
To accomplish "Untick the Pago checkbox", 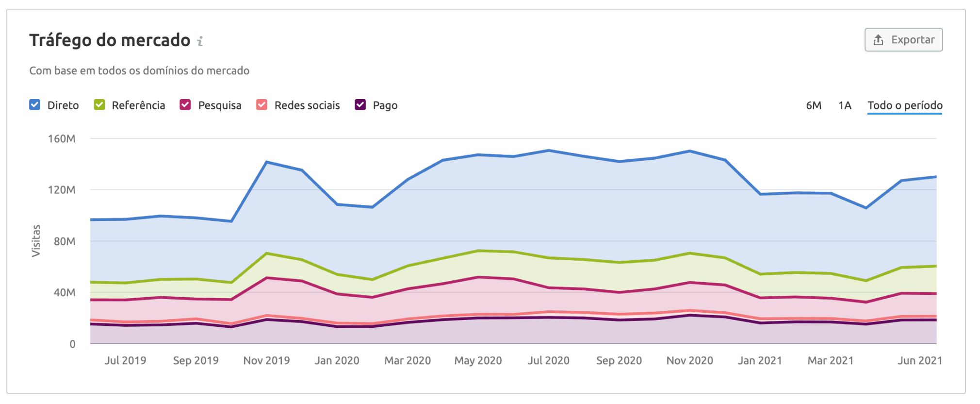I will coord(360,105).
